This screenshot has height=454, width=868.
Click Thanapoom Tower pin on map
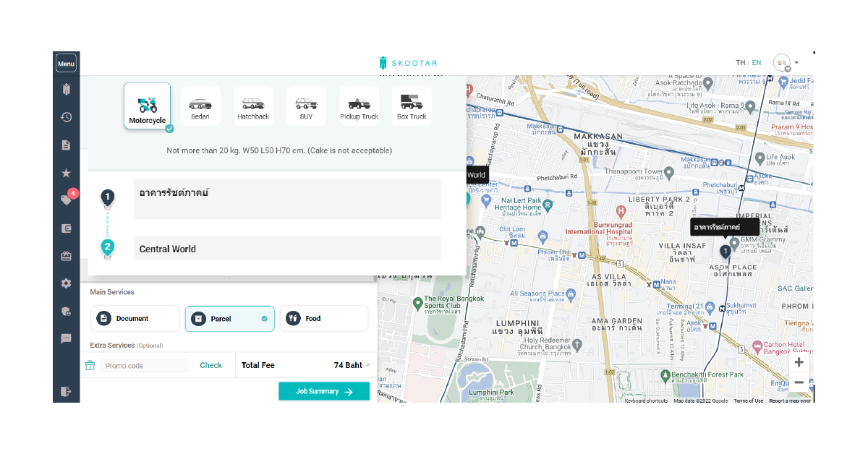(669, 173)
